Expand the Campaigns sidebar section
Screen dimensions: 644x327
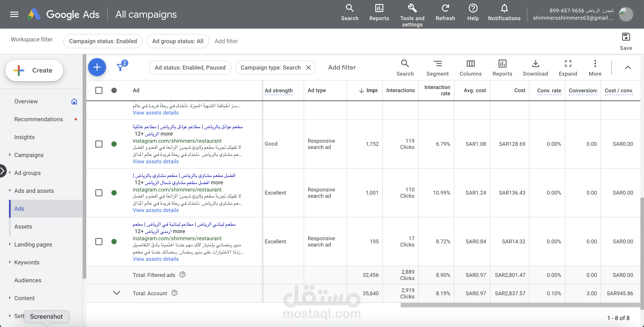click(10, 155)
